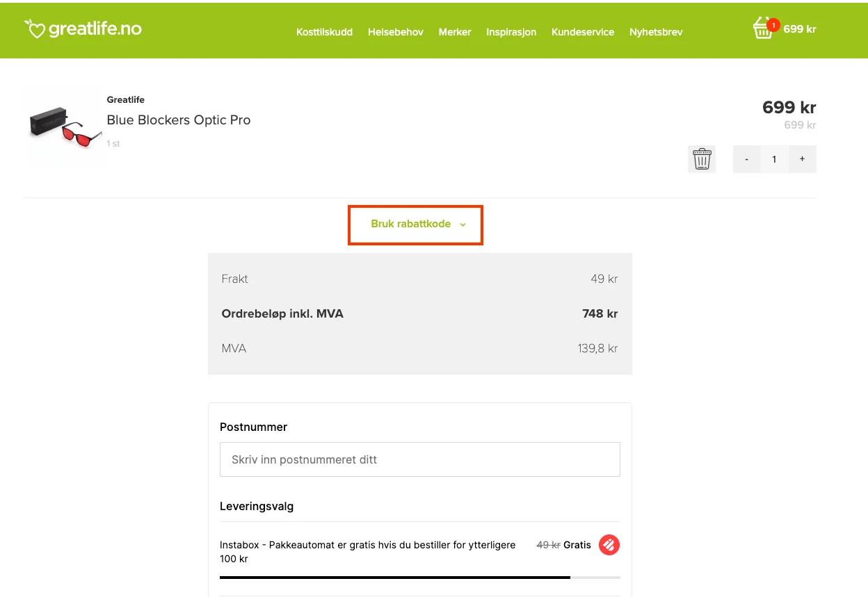Open the Kosttilskudd menu
Screen dimensions: 868x597
click(x=324, y=32)
